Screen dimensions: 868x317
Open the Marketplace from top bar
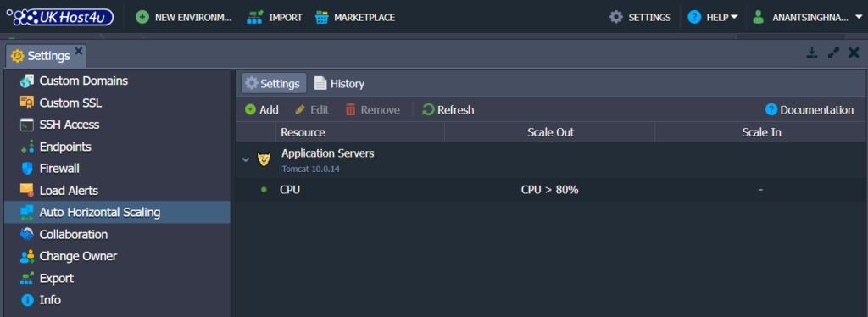coord(355,17)
